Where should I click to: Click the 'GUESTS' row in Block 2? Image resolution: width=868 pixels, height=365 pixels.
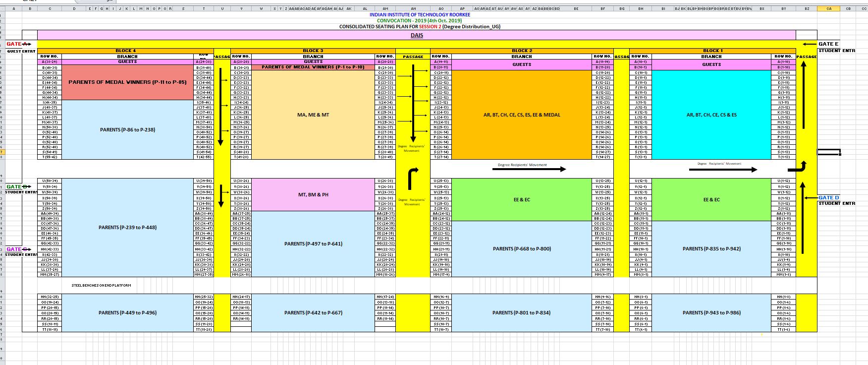522,64
